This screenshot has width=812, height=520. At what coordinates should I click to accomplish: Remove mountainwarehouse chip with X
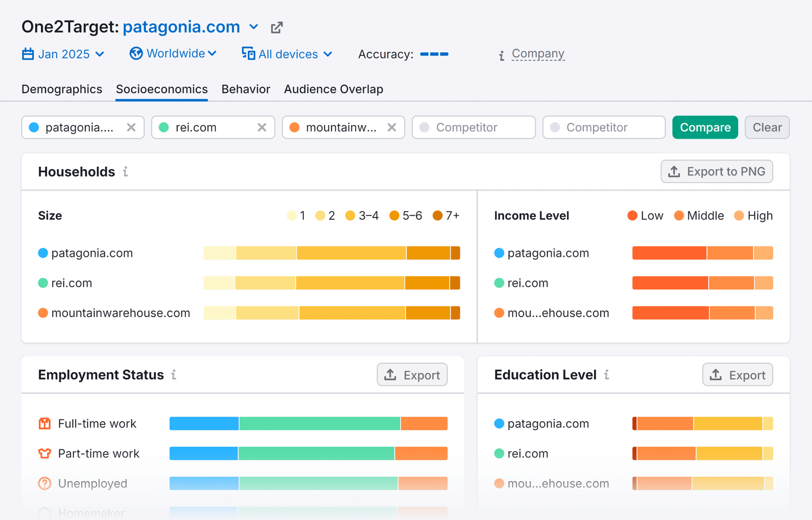tap(392, 127)
